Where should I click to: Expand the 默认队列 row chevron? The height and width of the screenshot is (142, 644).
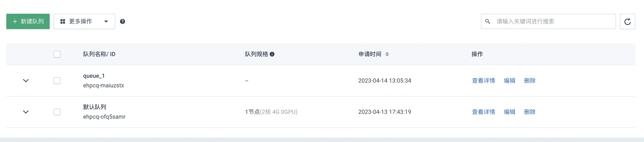point(26,112)
